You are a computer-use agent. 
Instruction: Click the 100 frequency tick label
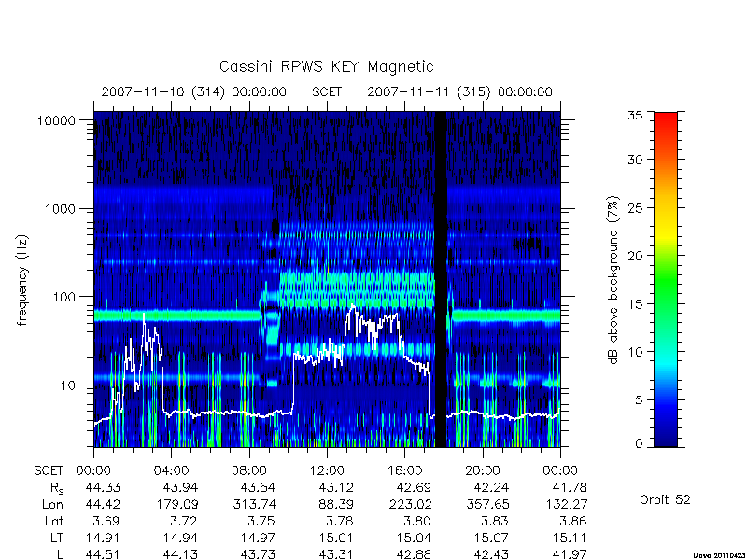coord(64,297)
